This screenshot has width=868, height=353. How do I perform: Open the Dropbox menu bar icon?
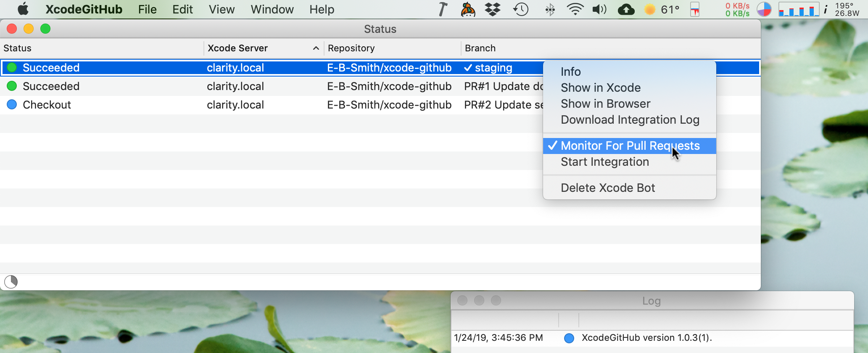(492, 9)
